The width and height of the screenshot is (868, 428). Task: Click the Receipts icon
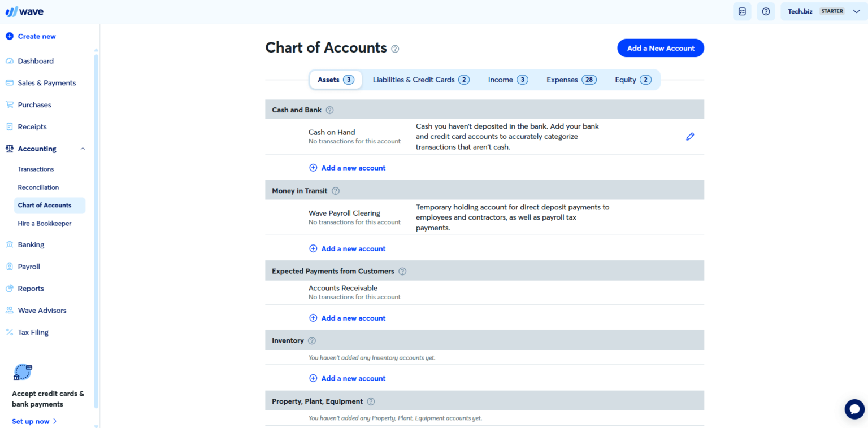[9, 126]
